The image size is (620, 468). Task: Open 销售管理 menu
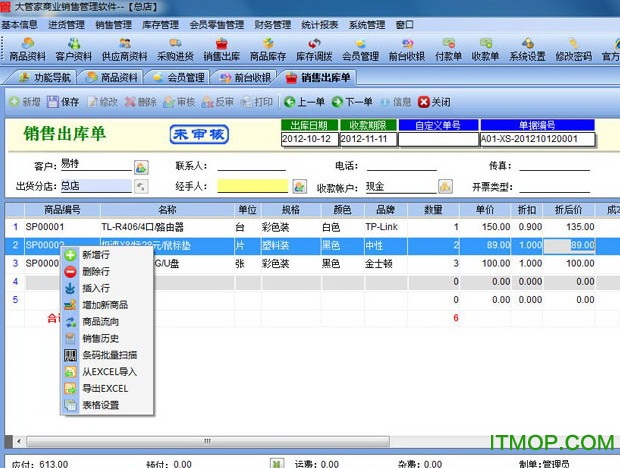point(113,25)
